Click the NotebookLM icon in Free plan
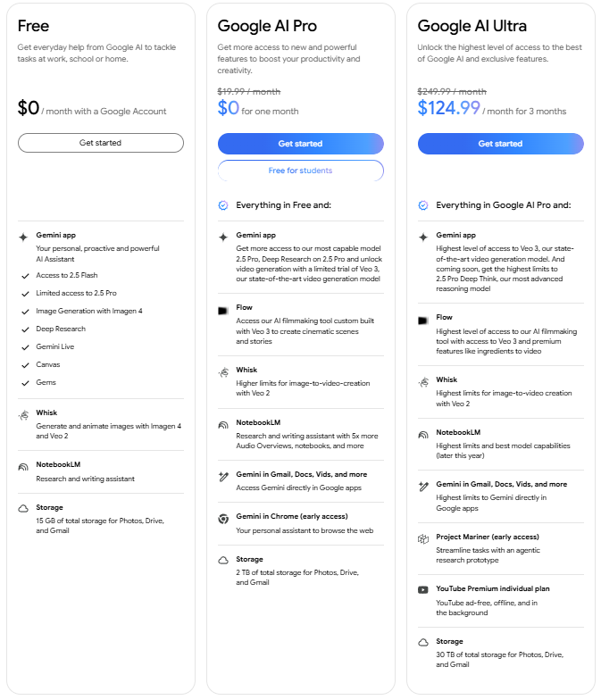This screenshot has height=700, width=601. [x=23, y=467]
